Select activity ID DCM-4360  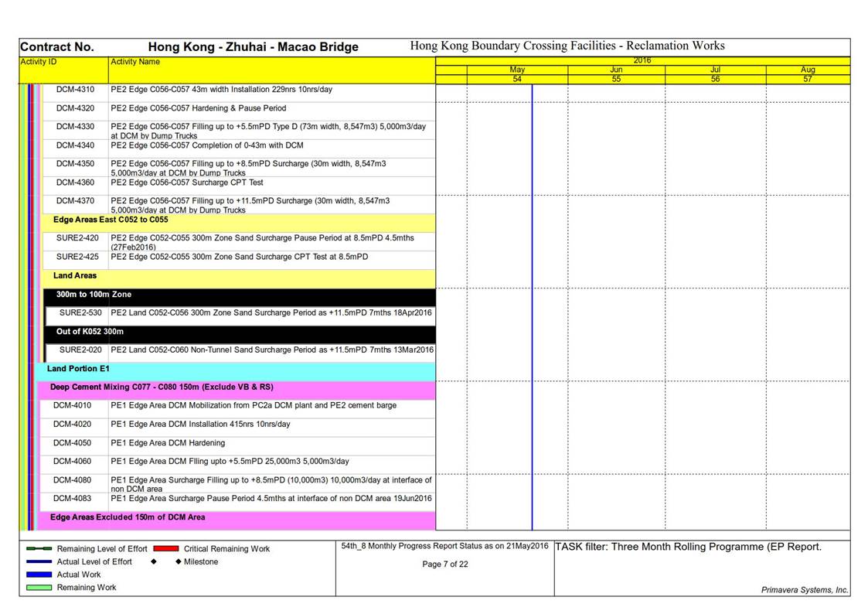[75, 182]
